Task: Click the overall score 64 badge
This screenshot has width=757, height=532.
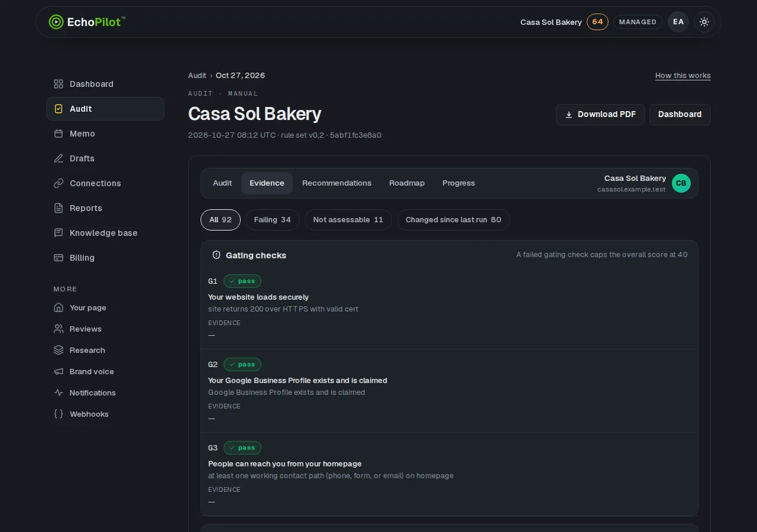Action: (x=597, y=22)
